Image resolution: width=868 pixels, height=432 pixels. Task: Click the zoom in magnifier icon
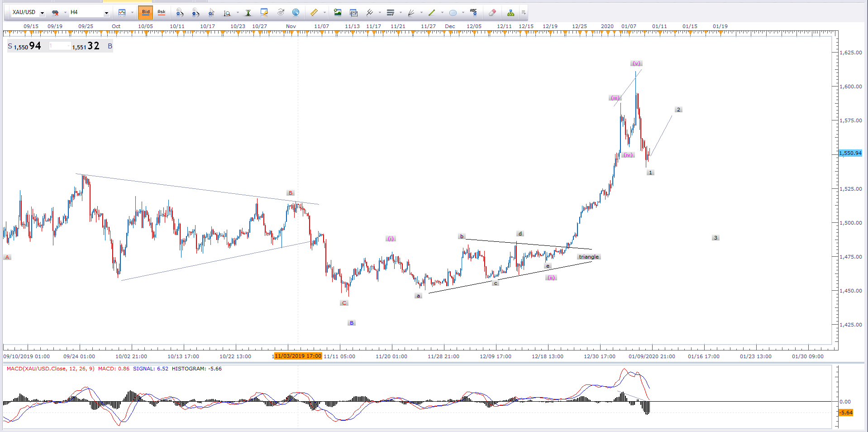(180, 13)
